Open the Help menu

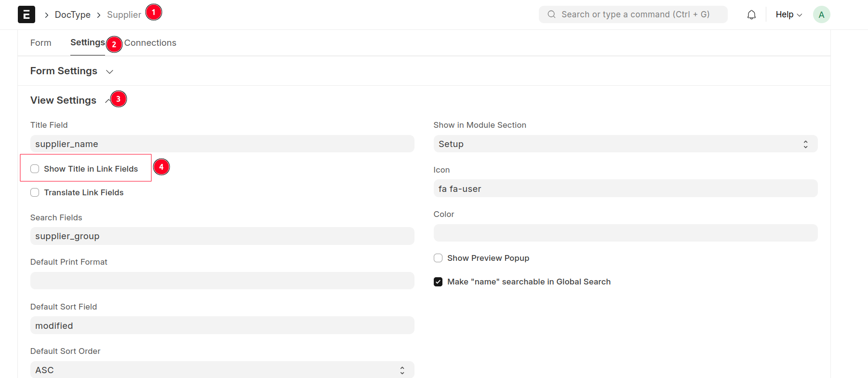[788, 14]
